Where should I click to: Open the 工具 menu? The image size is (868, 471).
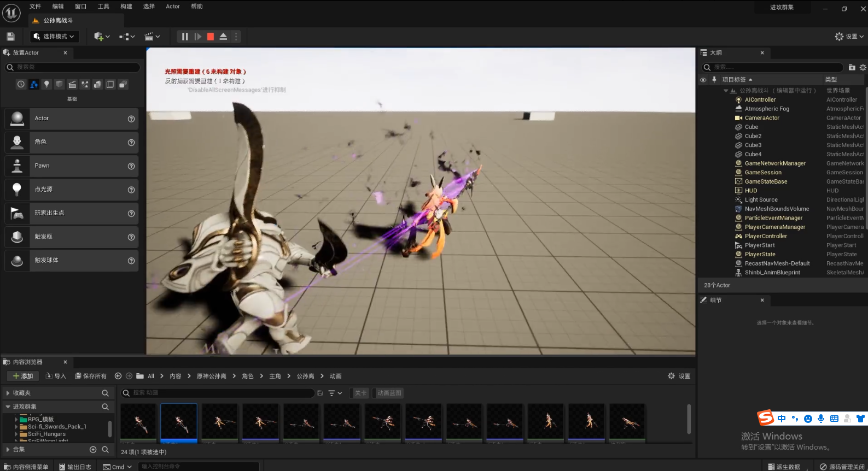103,7
